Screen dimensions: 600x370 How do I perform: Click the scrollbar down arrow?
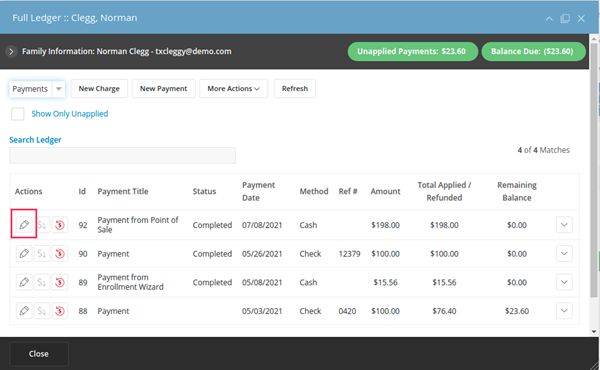point(594,332)
